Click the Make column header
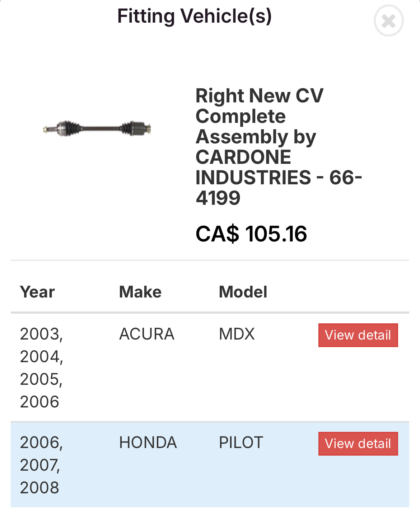This screenshot has width=420, height=512. (140, 292)
